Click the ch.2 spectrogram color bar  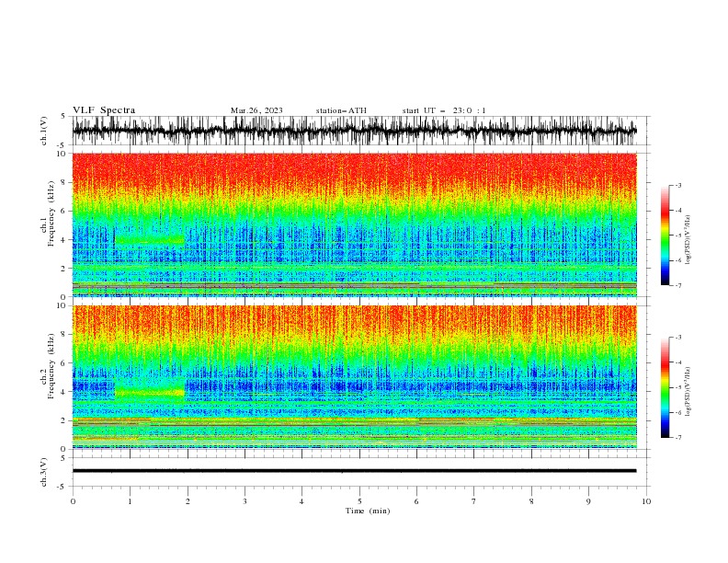[665, 387]
